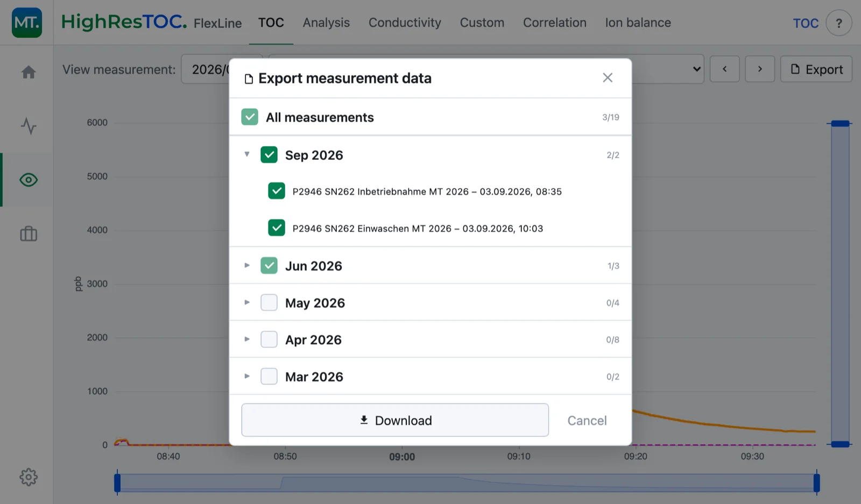Toggle the Jun 2026 checkbox
The width and height of the screenshot is (861, 504).
point(269,266)
